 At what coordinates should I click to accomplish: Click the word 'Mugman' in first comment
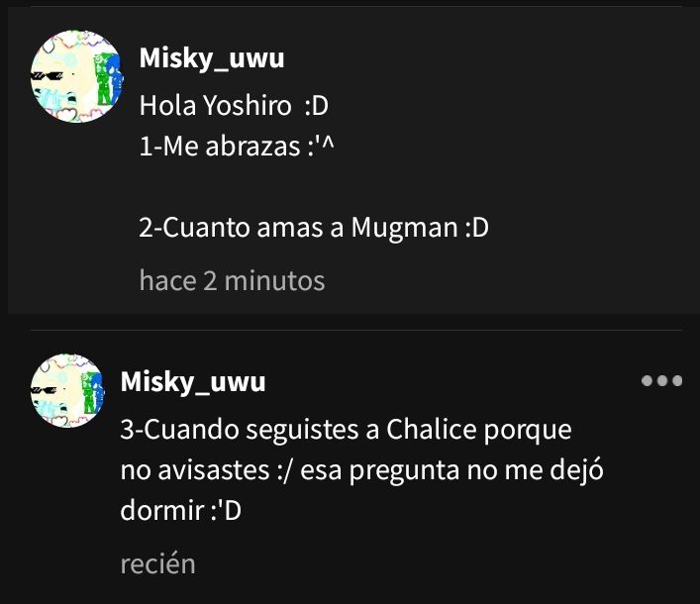(405, 229)
